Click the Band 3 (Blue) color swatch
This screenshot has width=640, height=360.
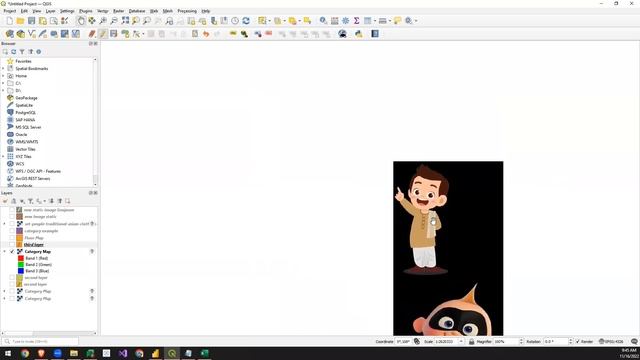[21, 271]
